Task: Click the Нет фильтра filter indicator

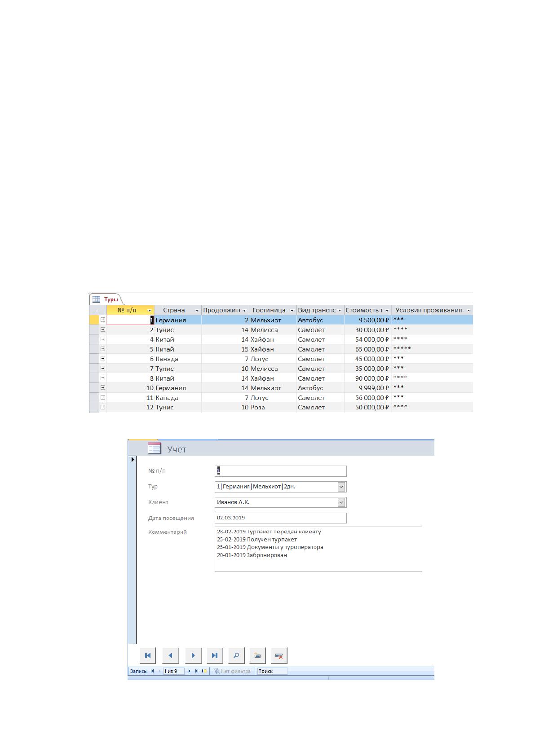Action: click(x=232, y=671)
